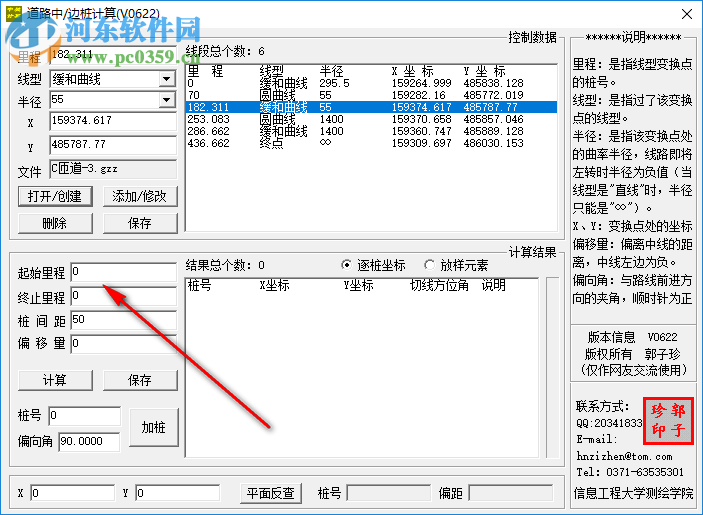Select the row with 里程 0

tap(371, 83)
